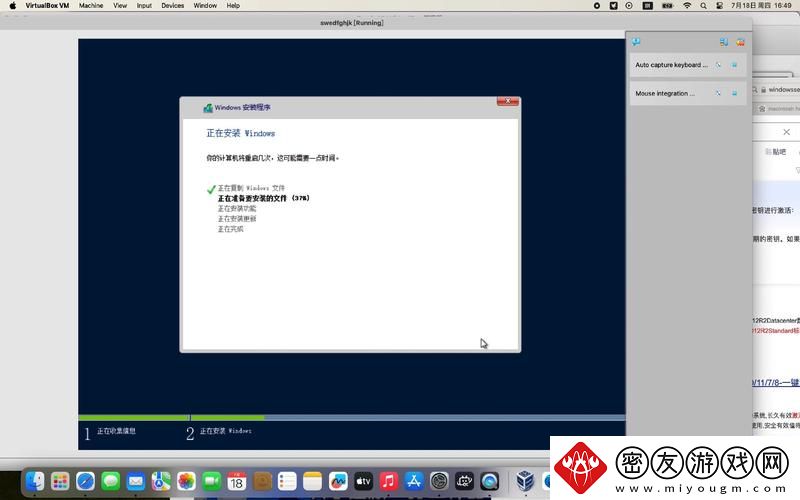
Task: Click the VirtualBox cube icon in dock
Action: pyautogui.click(x=525, y=481)
